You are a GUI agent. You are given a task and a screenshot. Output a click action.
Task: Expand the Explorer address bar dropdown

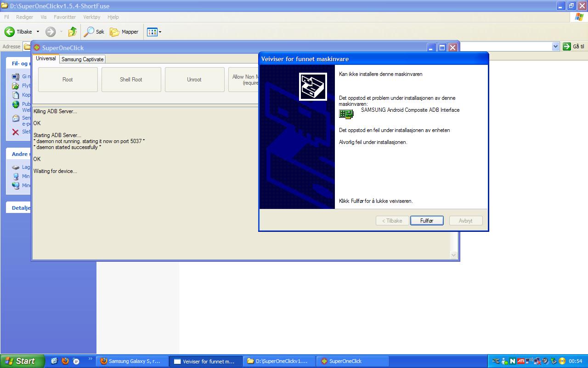[x=555, y=46]
